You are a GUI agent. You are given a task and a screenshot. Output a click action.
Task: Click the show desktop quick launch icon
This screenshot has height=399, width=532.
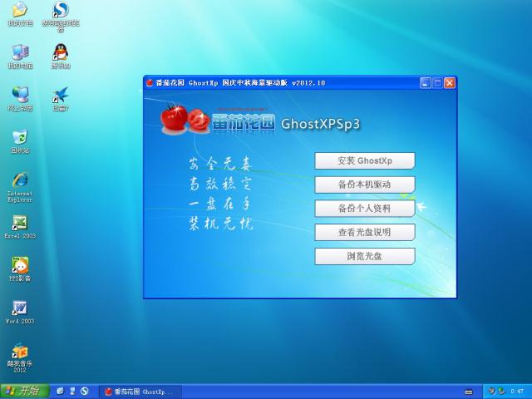[x=72, y=392]
